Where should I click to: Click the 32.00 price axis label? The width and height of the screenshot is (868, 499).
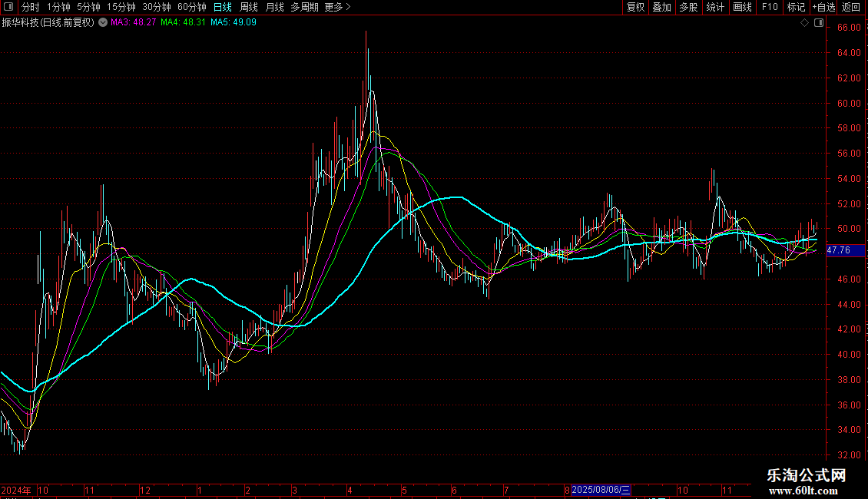(849, 454)
